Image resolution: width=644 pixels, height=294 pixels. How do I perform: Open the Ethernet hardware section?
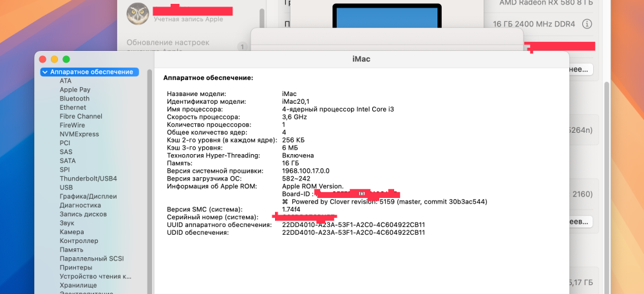point(73,107)
